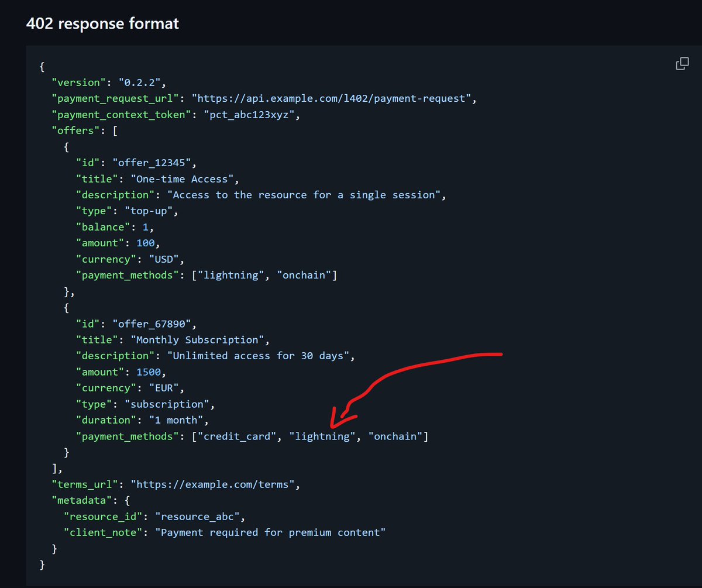Click the payment-request URL string
The image size is (702, 588).
pyautogui.click(x=331, y=98)
